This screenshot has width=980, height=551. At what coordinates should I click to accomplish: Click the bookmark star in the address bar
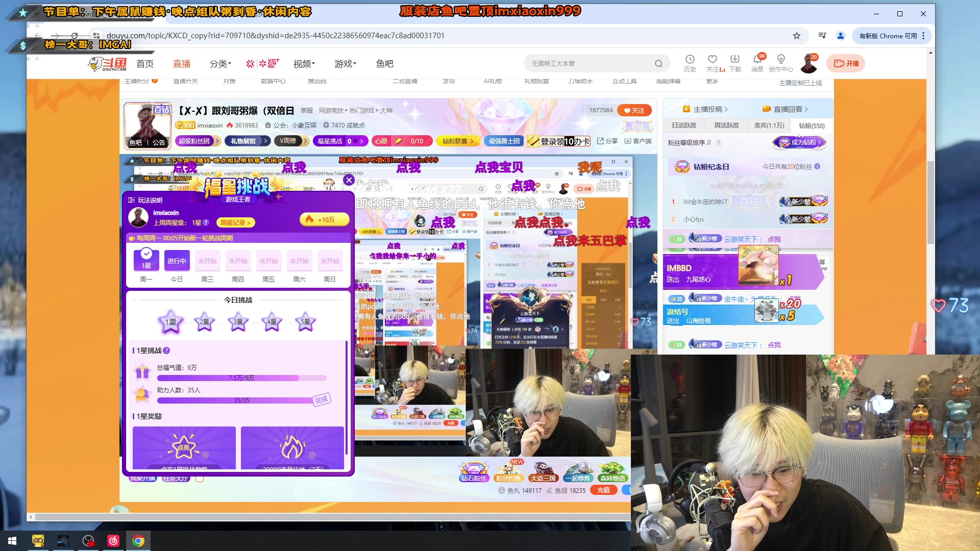pyautogui.click(x=796, y=36)
